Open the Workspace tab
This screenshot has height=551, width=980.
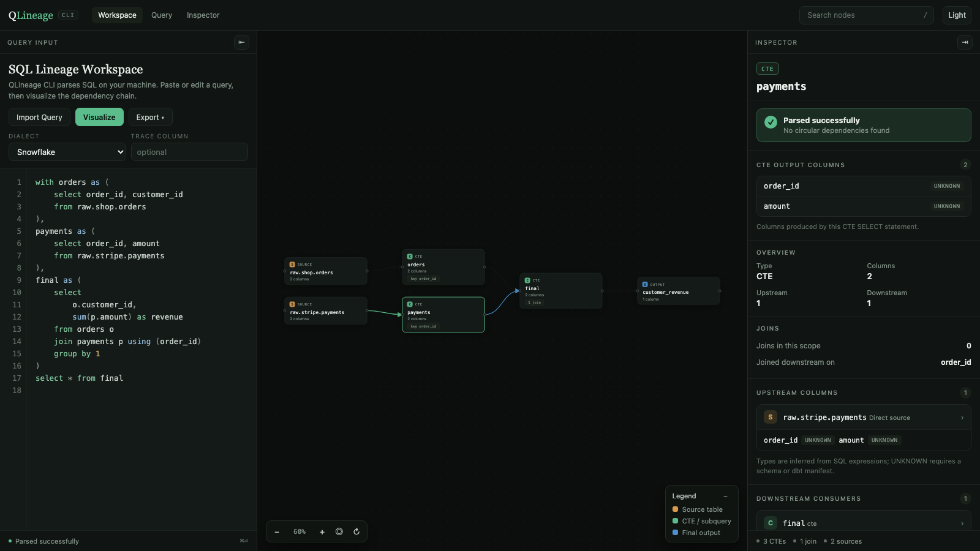(x=117, y=15)
